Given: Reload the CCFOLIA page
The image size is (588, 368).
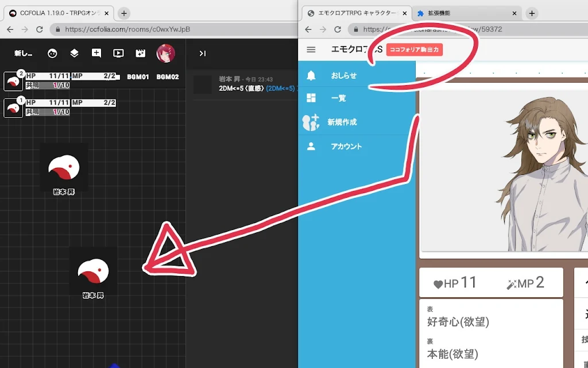Looking at the screenshot, I should [40, 29].
